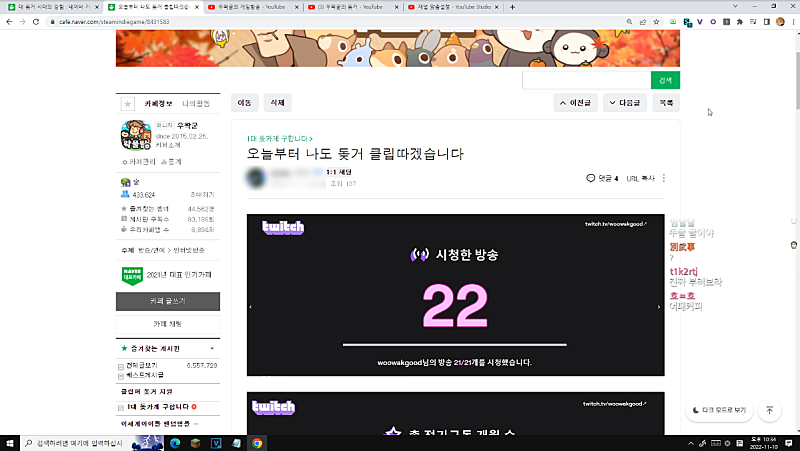Go to previous post with 이전글
800x451 pixels.
[576, 103]
